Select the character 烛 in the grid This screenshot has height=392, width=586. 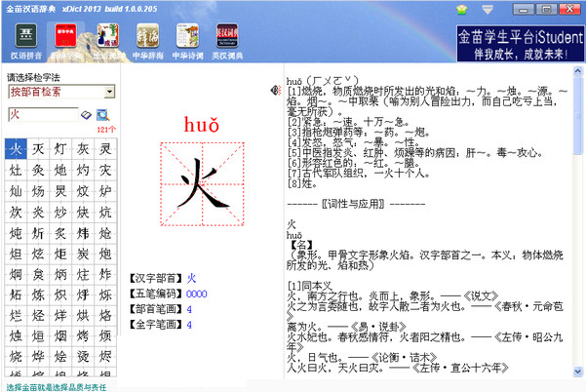(16, 336)
